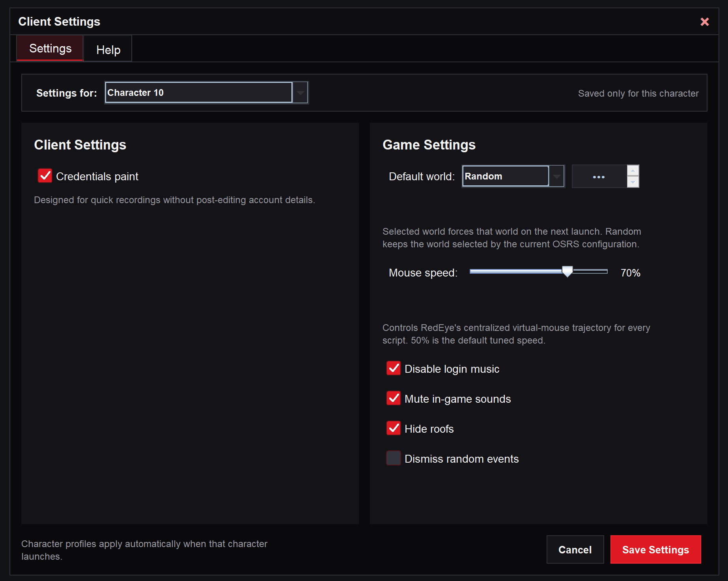The height and width of the screenshot is (581, 728).
Task: Click the 'Default world:' label
Action: pyautogui.click(x=422, y=176)
